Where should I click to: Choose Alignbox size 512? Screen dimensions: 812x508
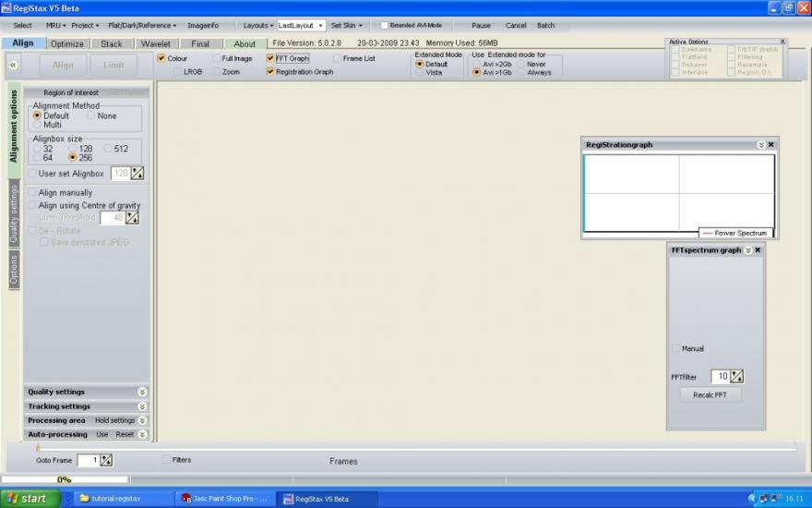[x=108, y=149]
